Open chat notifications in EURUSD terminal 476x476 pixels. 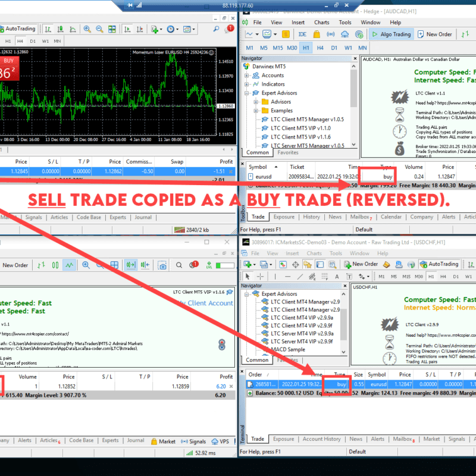[x=229, y=29]
